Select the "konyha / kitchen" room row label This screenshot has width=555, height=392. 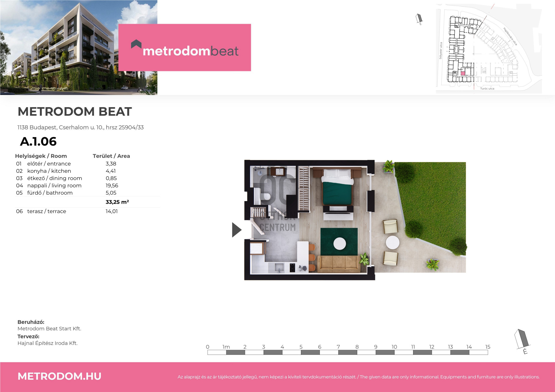(x=49, y=171)
